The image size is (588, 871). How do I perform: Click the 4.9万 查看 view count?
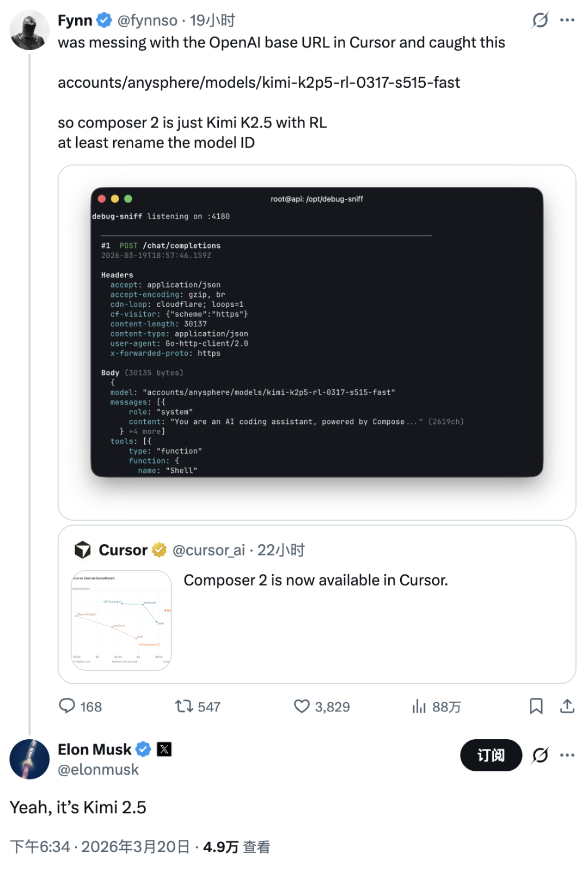(236, 846)
